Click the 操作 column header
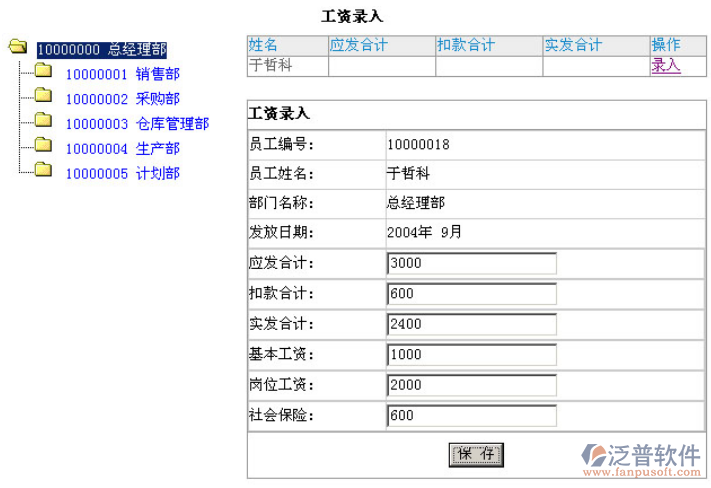The height and width of the screenshot is (488, 711). point(678,46)
